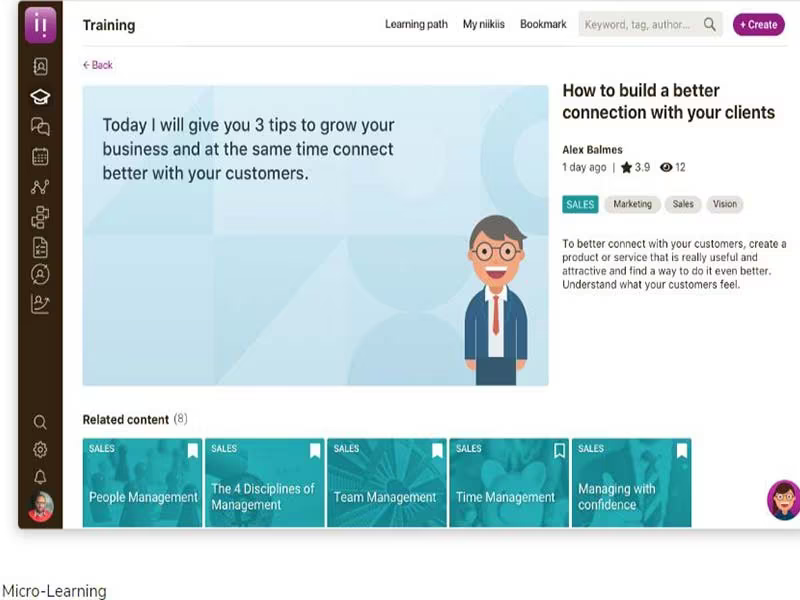The width and height of the screenshot is (800, 600).
Task: Open the settings gear in sidebar
Action: coord(40,449)
